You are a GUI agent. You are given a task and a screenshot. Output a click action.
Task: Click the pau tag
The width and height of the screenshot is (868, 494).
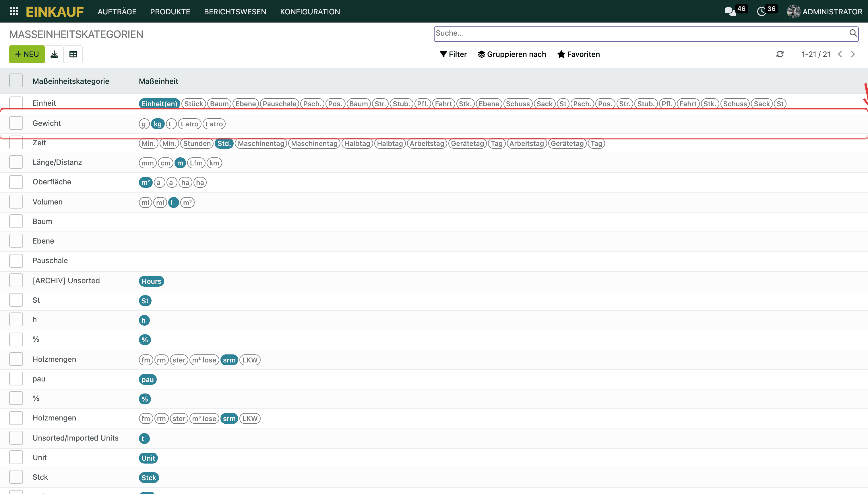(x=148, y=380)
